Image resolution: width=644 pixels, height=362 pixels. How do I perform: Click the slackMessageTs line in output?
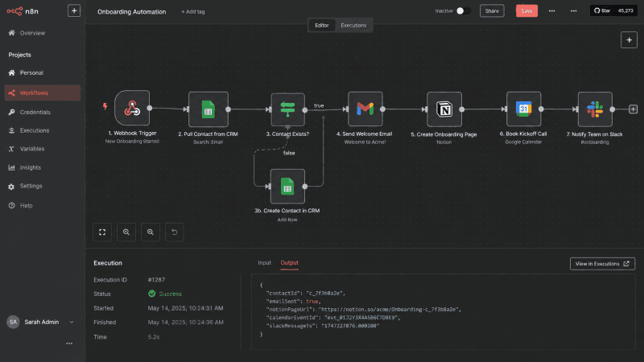pos(323,326)
